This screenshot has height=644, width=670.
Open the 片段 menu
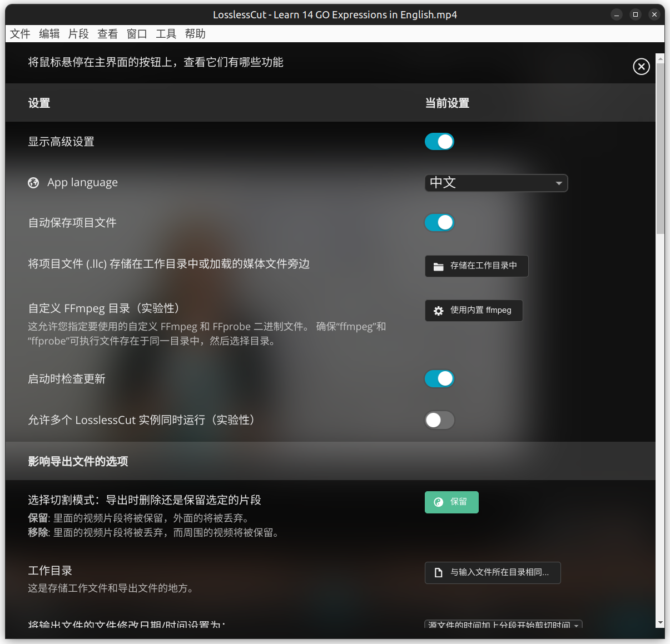point(78,34)
